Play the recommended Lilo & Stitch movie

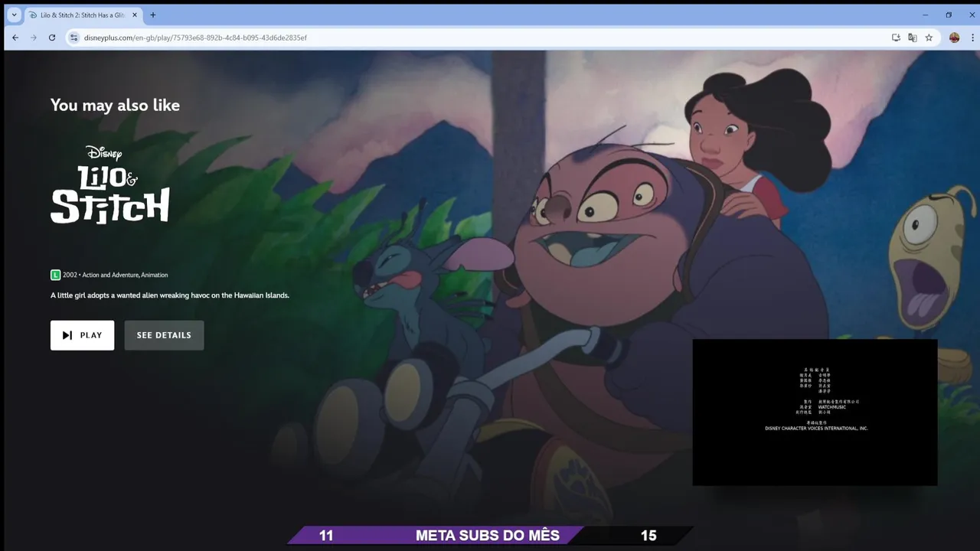[x=82, y=335]
